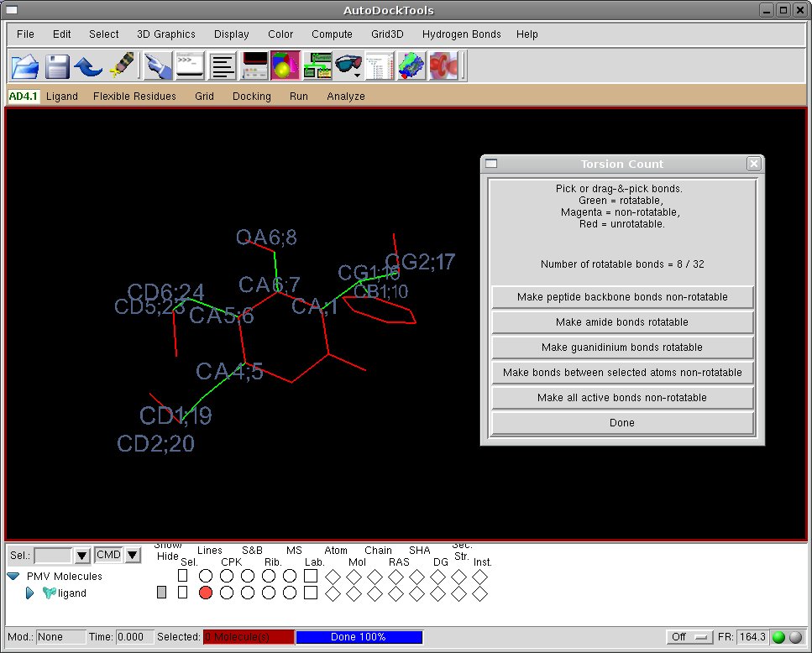Click the red Selected Molecule(s) indicator
This screenshot has width=812, height=653.
pyautogui.click(x=249, y=637)
